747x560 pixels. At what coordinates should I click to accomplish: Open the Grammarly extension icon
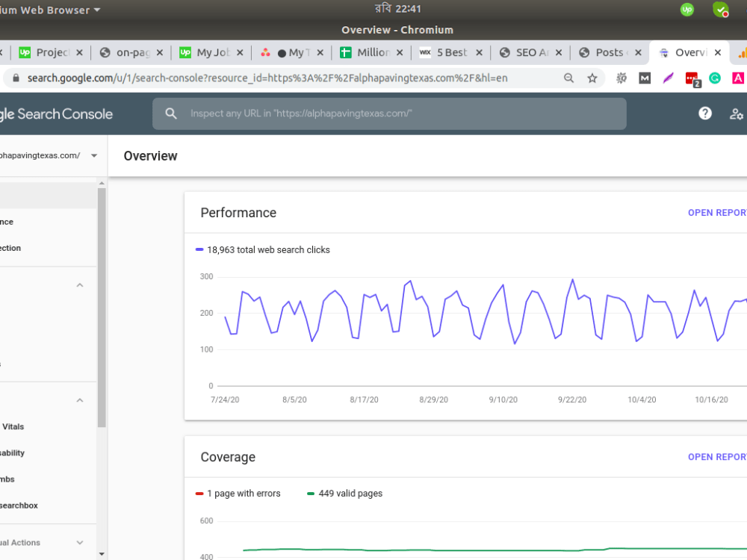tap(715, 78)
